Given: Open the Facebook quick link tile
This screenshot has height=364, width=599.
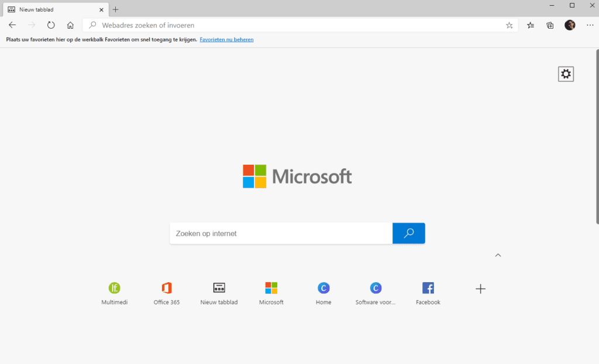Looking at the screenshot, I should tap(428, 293).
